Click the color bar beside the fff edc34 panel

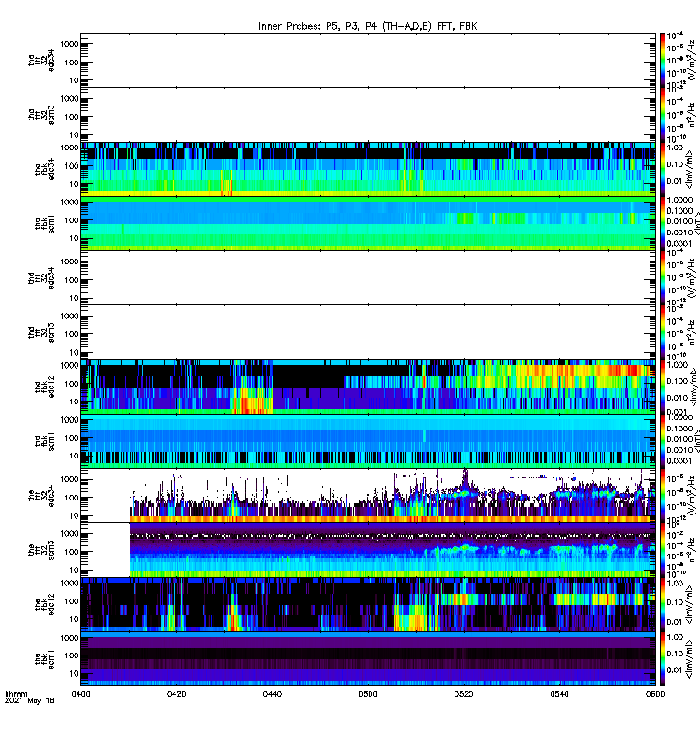tap(662, 496)
